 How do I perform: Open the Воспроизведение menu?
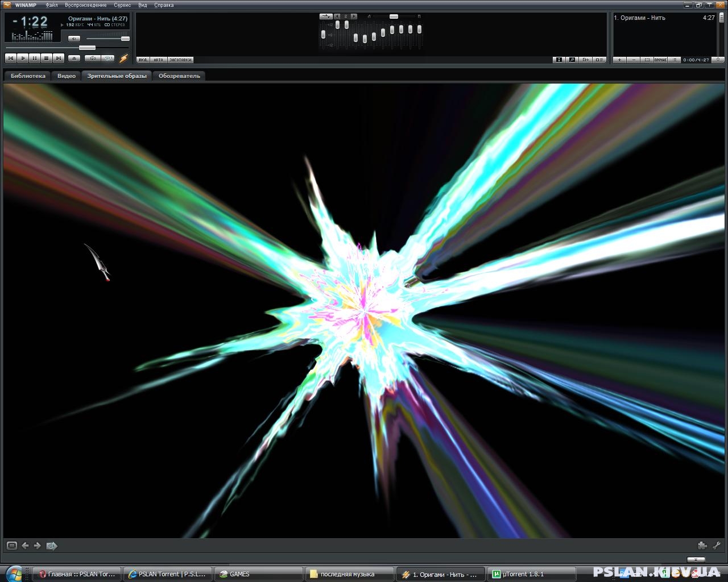[x=85, y=5]
